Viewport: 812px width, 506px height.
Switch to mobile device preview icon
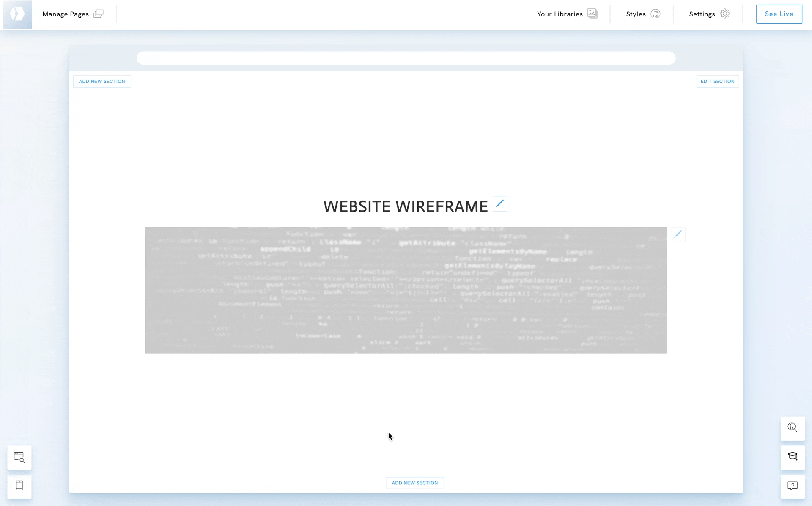point(19,486)
